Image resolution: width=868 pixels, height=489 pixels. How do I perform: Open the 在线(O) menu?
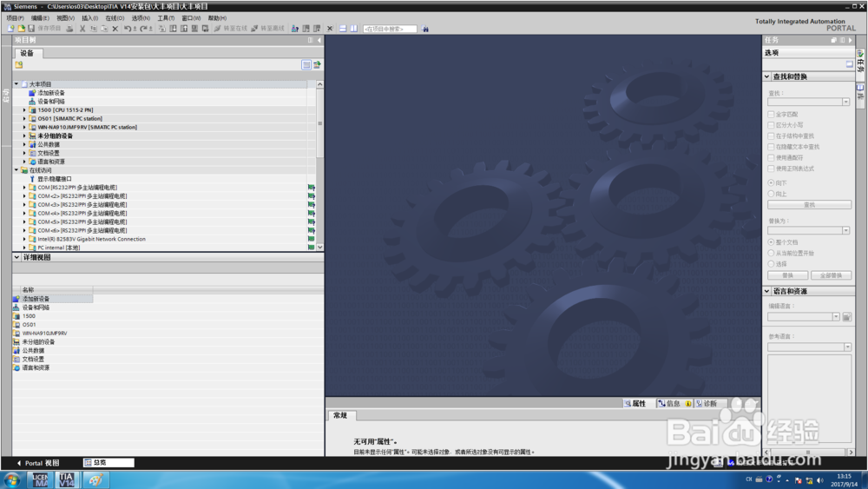115,18
